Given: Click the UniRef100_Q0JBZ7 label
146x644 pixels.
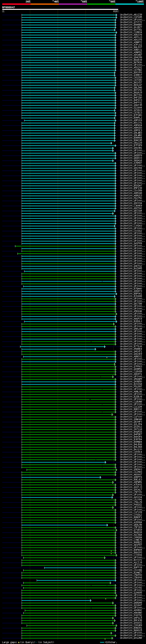Looking at the screenshot, I should 131,27.
